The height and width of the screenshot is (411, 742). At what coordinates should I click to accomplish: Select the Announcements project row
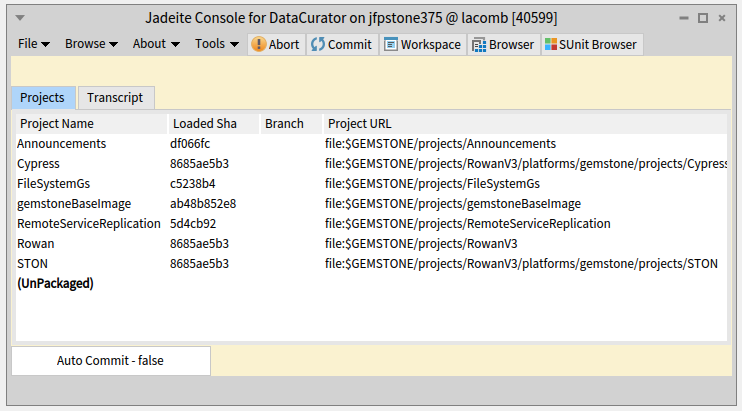[61, 144]
